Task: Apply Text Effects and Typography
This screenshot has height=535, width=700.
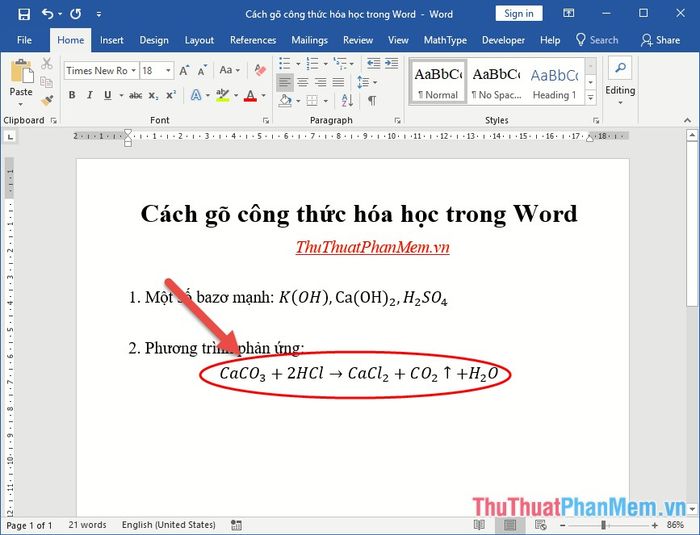Action: [x=196, y=95]
